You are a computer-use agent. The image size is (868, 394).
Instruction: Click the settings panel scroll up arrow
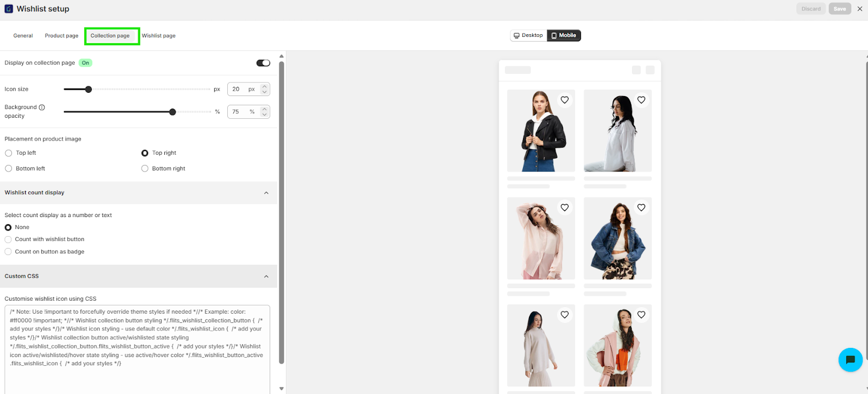pos(282,56)
